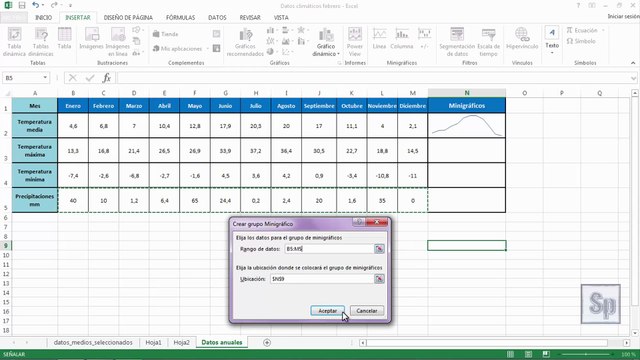
Task: Insert a Hipervínculo
Action: click(522, 39)
